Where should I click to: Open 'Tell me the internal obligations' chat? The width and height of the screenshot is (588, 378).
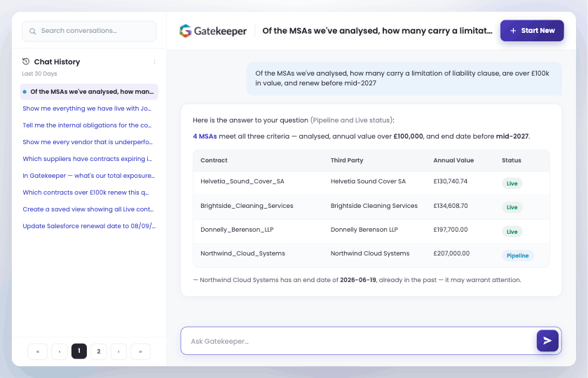pyautogui.click(x=87, y=125)
